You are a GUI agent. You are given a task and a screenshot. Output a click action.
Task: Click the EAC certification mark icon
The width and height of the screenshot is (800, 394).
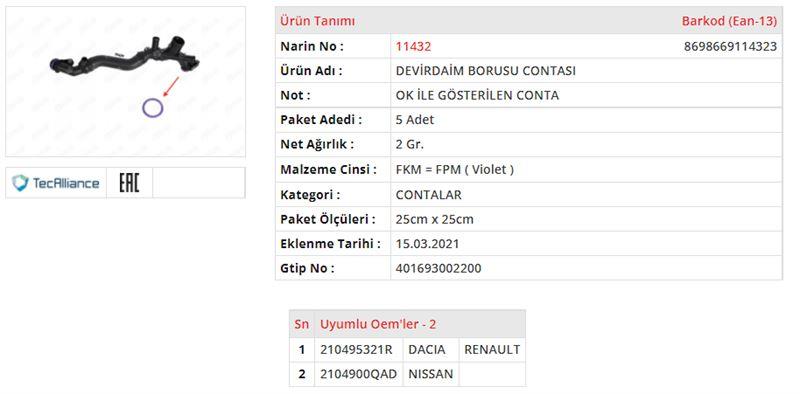129,183
